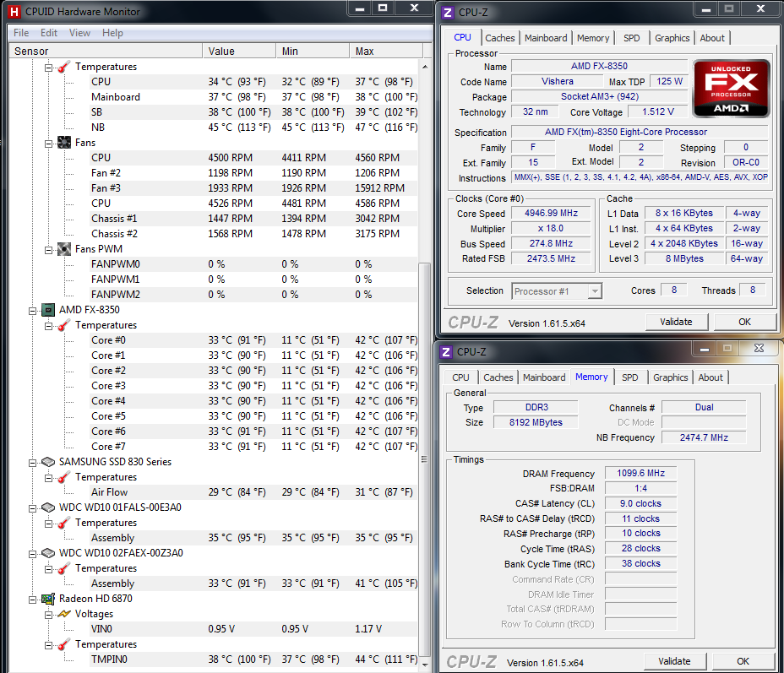Open the File menu in HWMonitor

pyautogui.click(x=21, y=33)
